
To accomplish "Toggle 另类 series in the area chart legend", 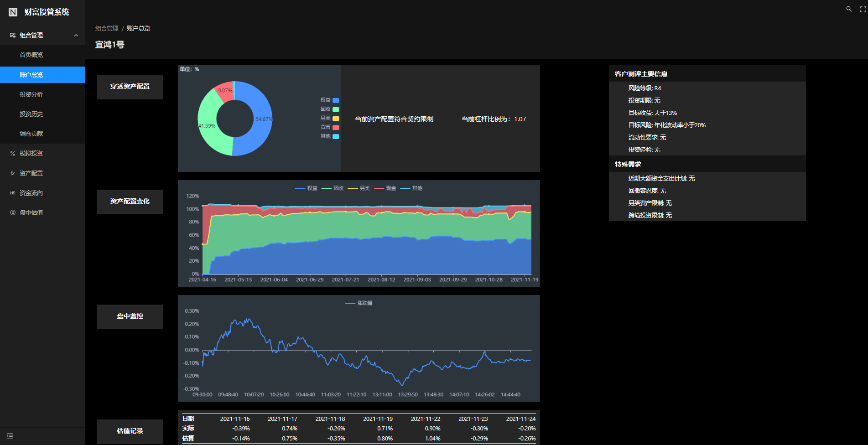I will [x=359, y=188].
